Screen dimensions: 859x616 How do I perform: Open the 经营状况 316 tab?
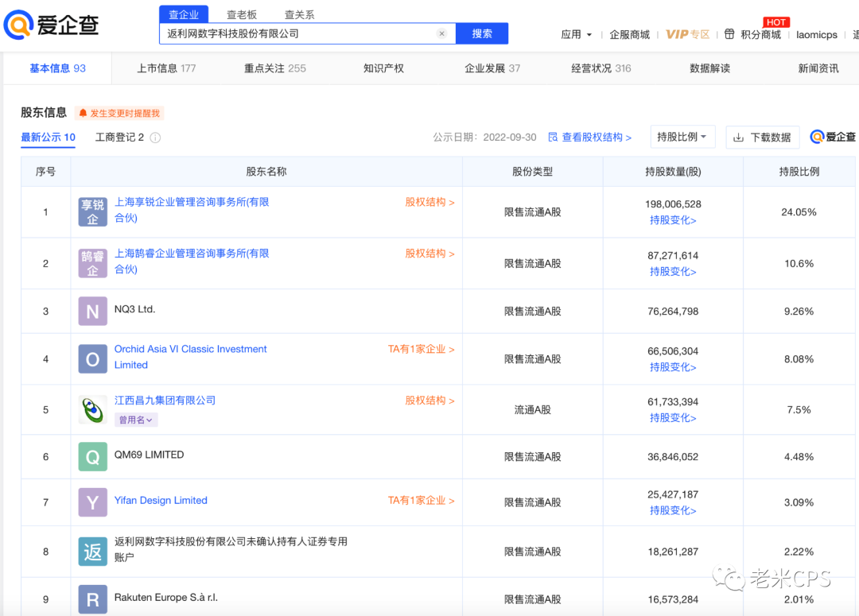[601, 68]
